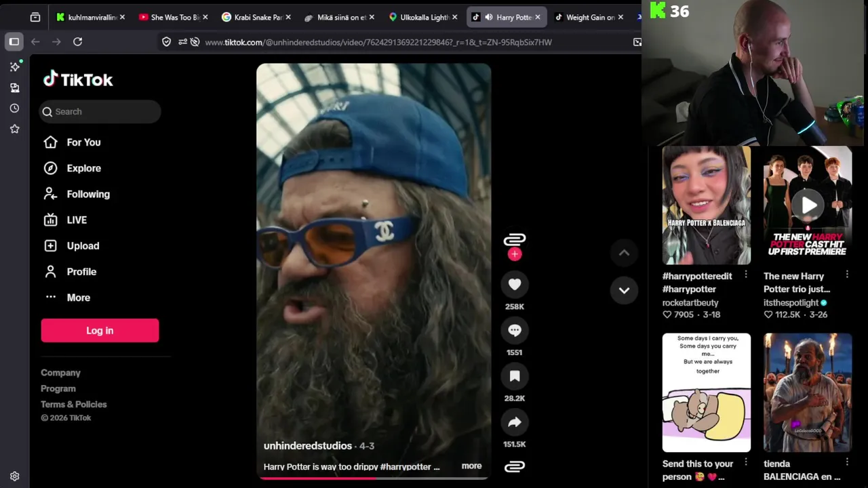868x488 pixels.
Task: Open the sidebar sparkle AI icon
Action: 14,66
